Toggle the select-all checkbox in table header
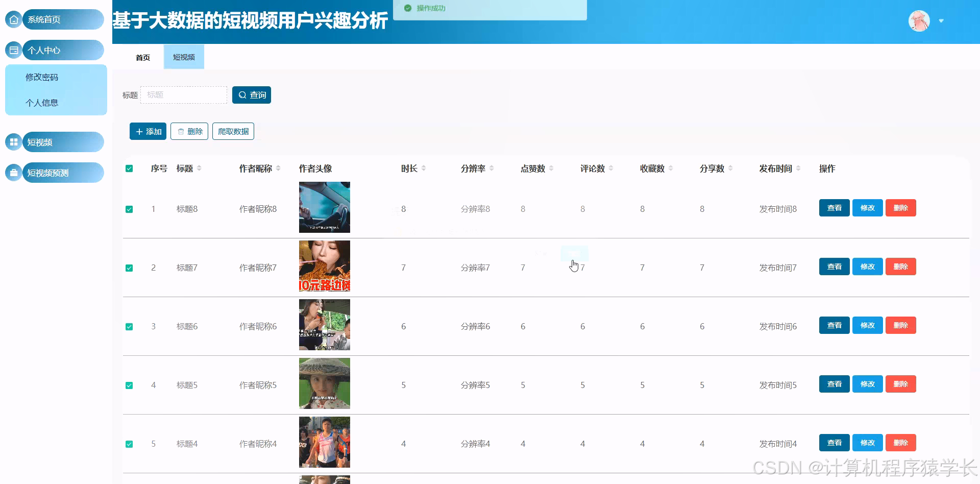The image size is (980, 484). click(129, 168)
